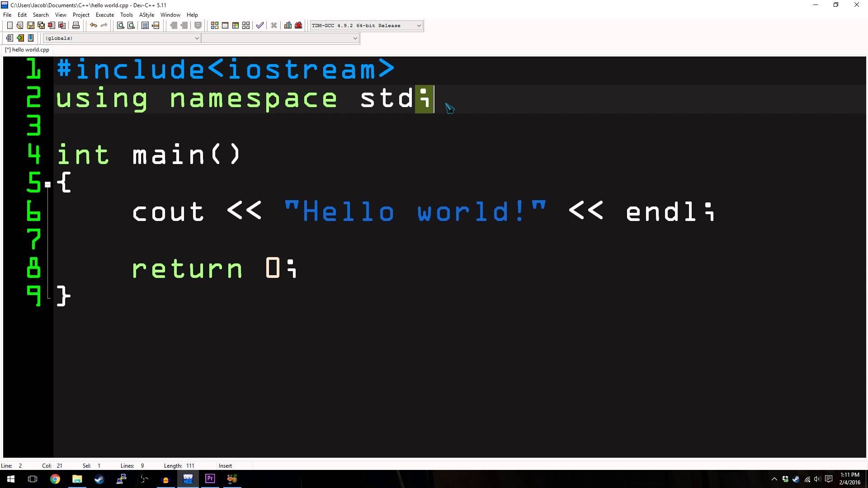Click the Stop (X) build icon
The image size is (868, 488).
pyautogui.click(x=274, y=25)
